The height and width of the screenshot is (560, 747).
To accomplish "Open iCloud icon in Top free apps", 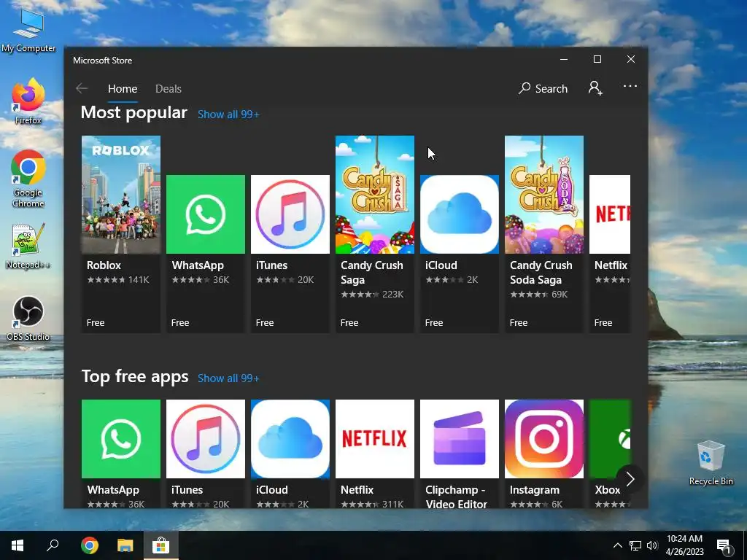I will click(x=290, y=438).
